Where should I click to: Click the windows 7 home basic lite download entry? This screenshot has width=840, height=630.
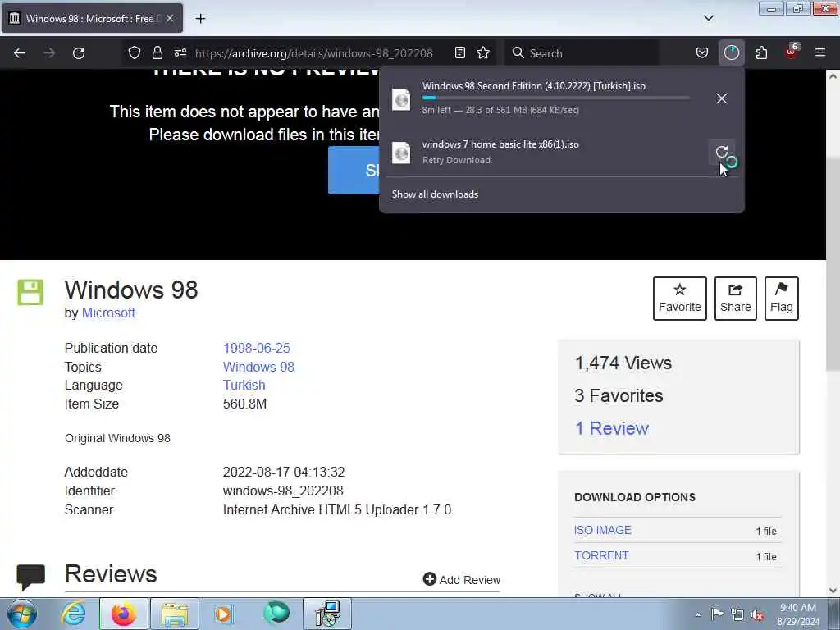(x=561, y=152)
